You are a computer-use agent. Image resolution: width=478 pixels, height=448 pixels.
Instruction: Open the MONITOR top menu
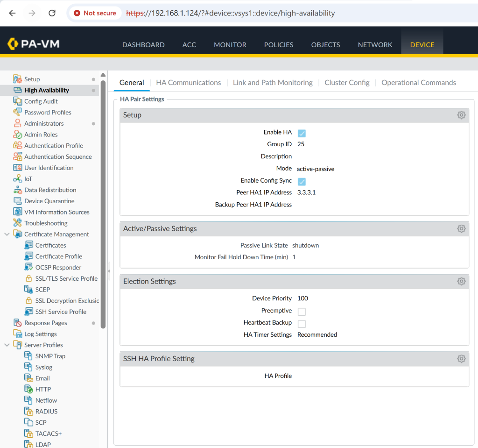click(x=230, y=45)
